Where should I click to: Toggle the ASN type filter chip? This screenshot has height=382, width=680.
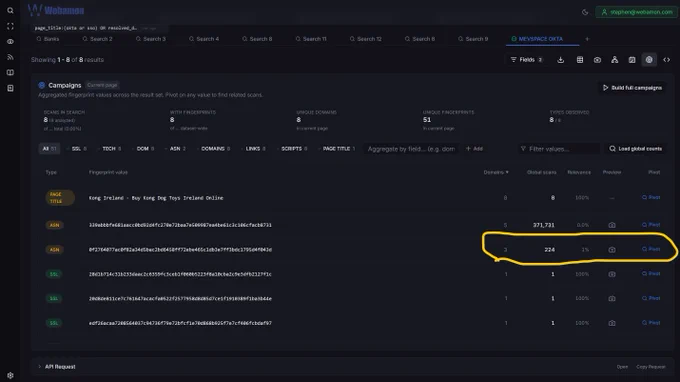175,149
